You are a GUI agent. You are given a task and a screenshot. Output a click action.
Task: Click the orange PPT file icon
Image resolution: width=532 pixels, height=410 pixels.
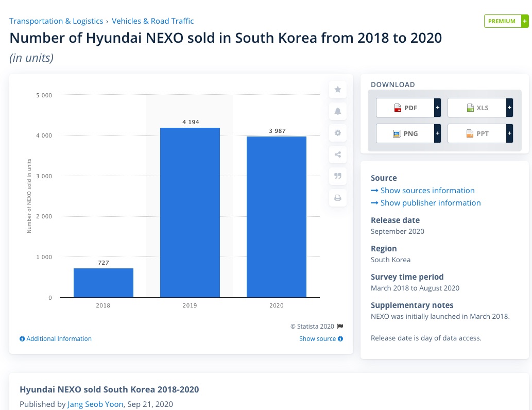click(470, 134)
